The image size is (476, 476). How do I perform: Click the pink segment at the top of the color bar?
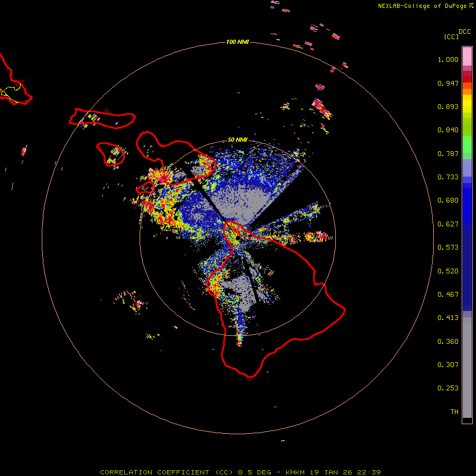point(467,57)
